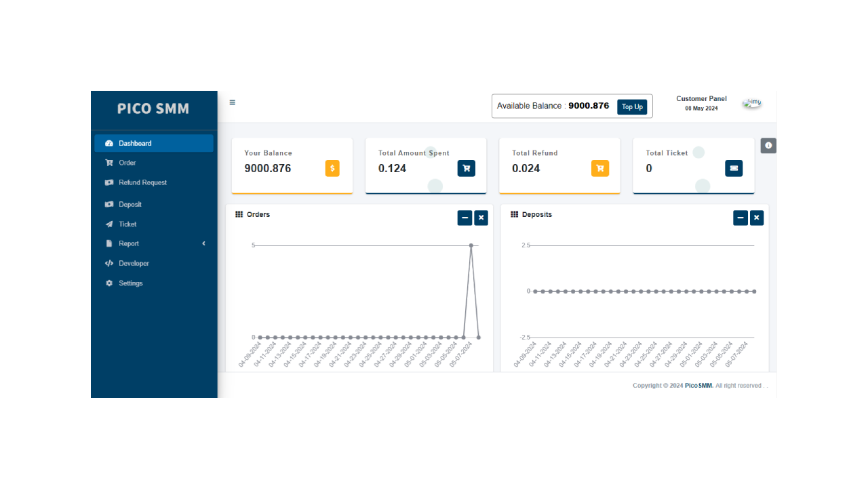
Task: Click the 08 May 2024 date in header
Action: tap(701, 108)
